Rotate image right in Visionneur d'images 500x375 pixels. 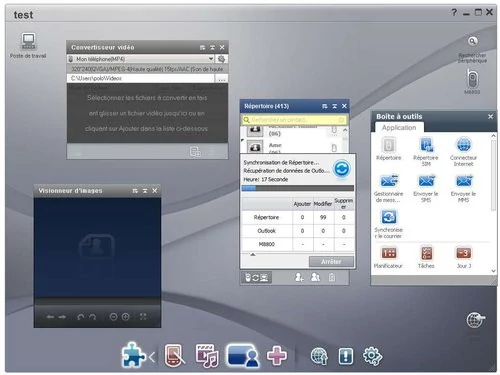(x=92, y=317)
